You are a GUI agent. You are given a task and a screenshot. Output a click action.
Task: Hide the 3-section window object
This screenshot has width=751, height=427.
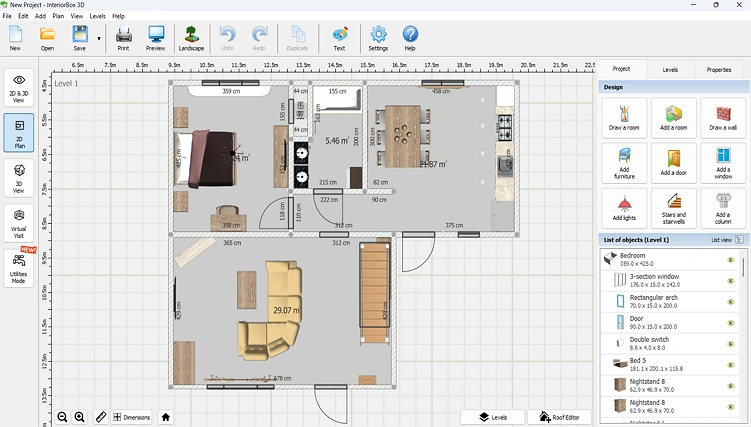tap(731, 281)
